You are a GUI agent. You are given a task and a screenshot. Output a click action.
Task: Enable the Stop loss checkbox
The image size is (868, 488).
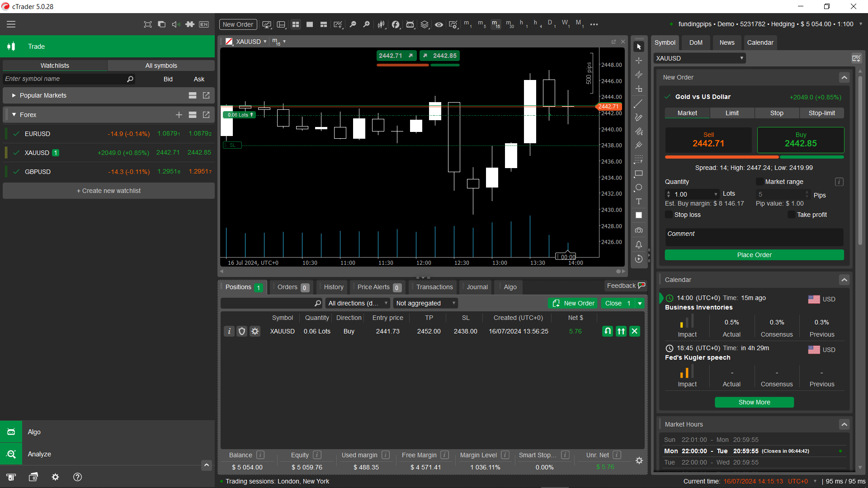(x=669, y=215)
